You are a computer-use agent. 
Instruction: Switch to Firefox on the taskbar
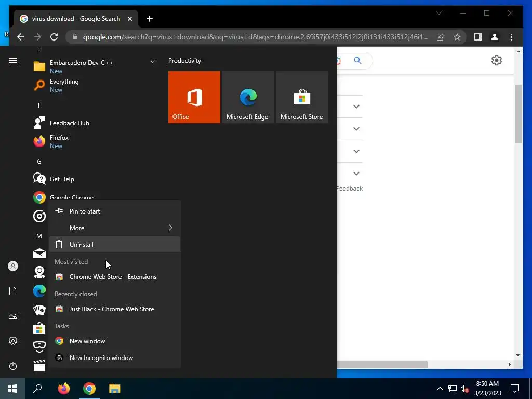[63, 389]
